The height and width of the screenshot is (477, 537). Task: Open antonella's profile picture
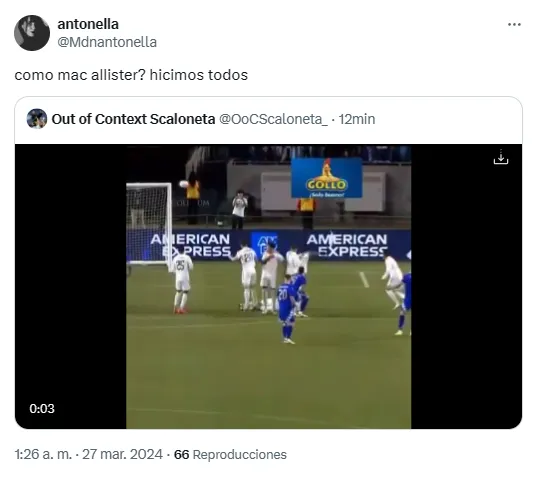32,33
